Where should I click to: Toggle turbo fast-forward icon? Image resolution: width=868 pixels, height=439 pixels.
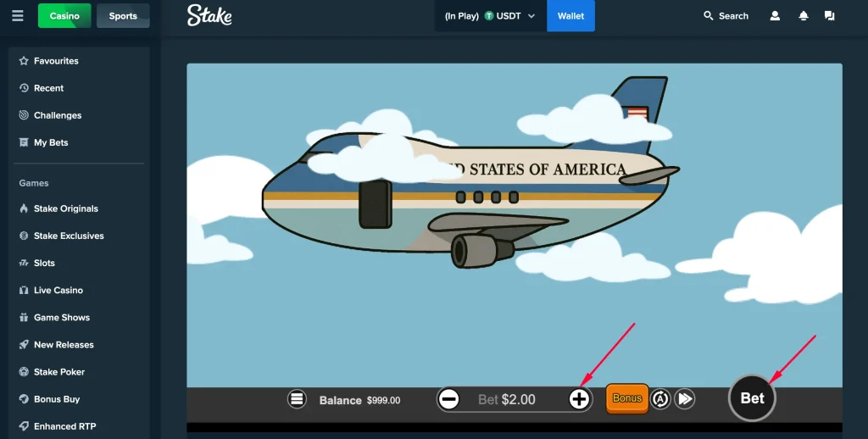(x=685, y=398)
